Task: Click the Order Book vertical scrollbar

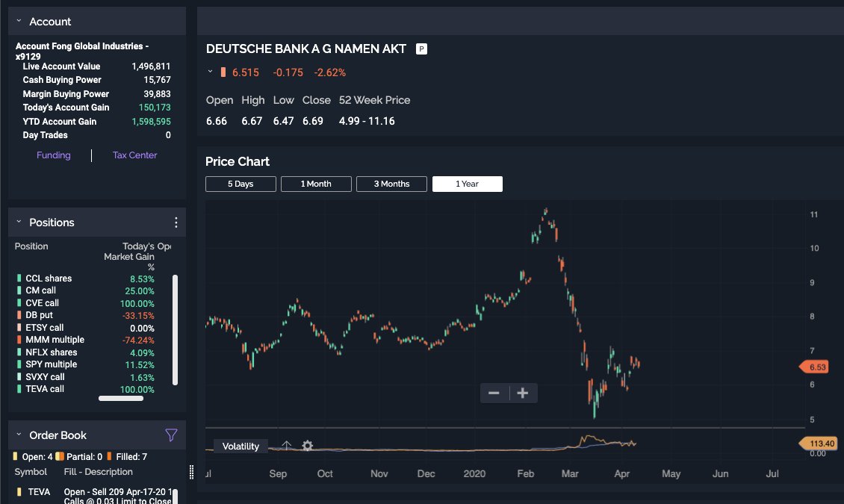Action: [x=175, y=496]
